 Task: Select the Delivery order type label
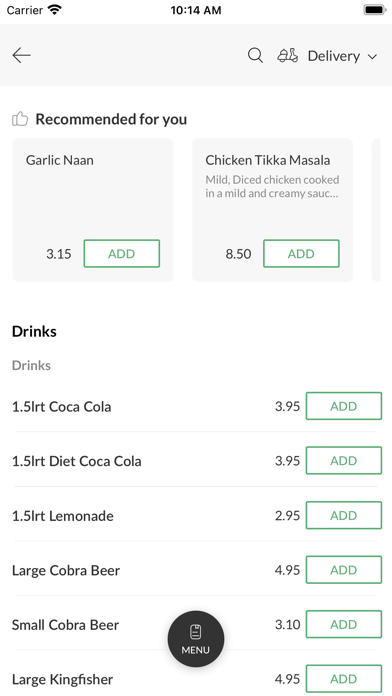[334, 56]
